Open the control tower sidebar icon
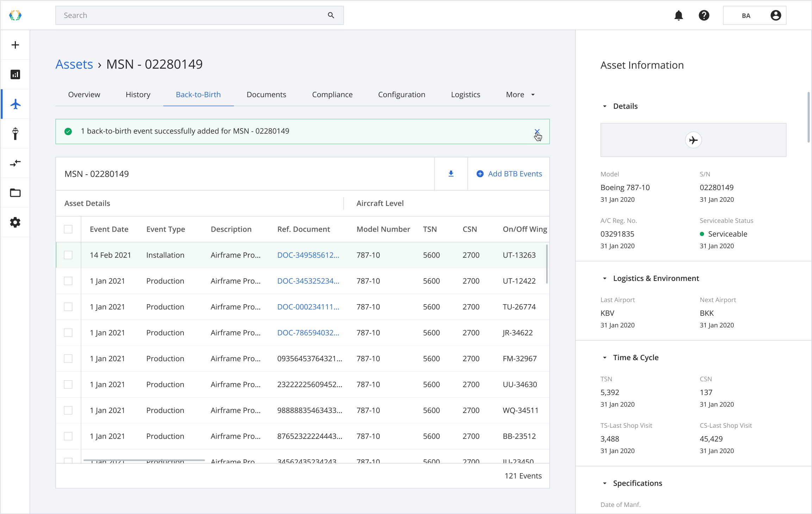Viewport: 812px width, 514px height. (15, 133)
